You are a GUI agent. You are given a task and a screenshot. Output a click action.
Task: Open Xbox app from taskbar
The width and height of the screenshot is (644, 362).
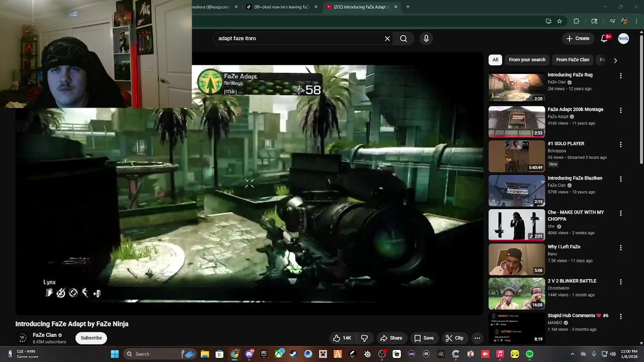click(x=279, y=354)
